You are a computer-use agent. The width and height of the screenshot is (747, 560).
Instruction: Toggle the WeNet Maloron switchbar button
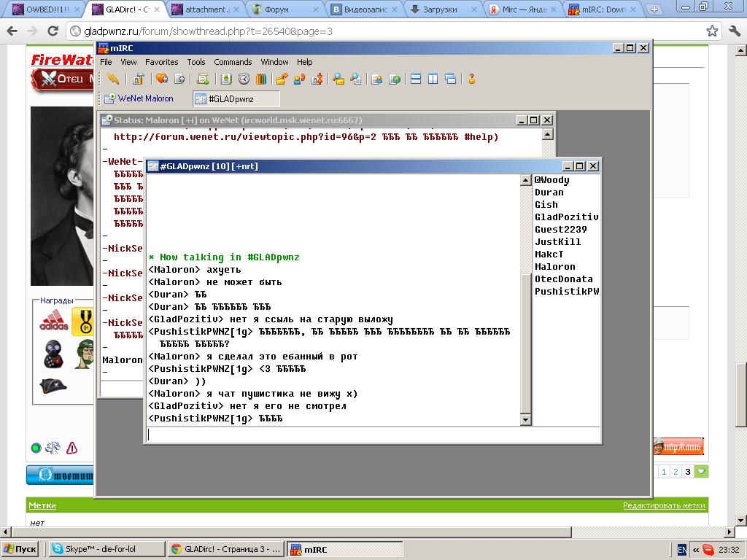pyautogui.click(x=139, y=98)
